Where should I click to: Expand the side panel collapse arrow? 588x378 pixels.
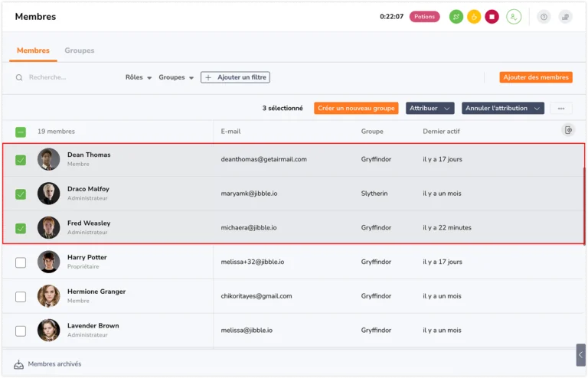[x=580, y=355]
